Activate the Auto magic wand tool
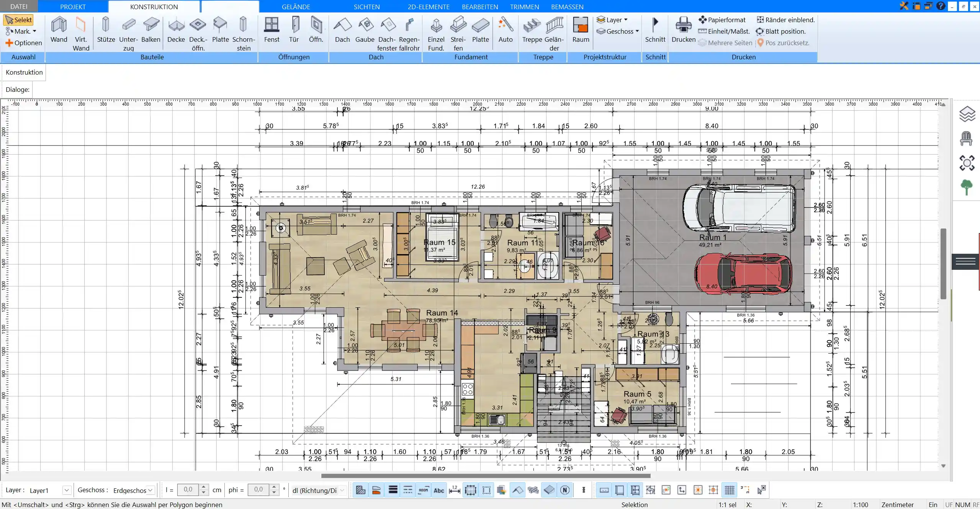Screen dimensions: 980x509 coord(506,30)
